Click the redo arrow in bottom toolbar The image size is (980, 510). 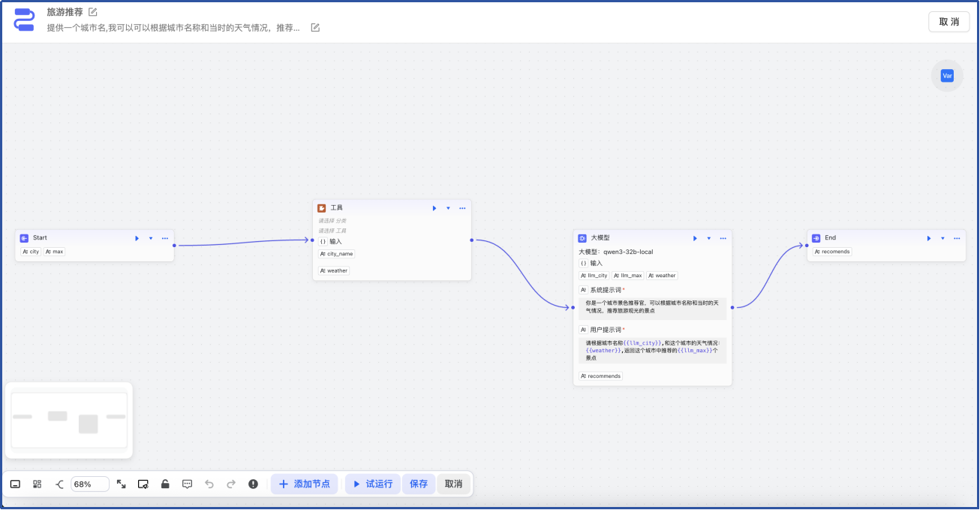tap(231, 484)
